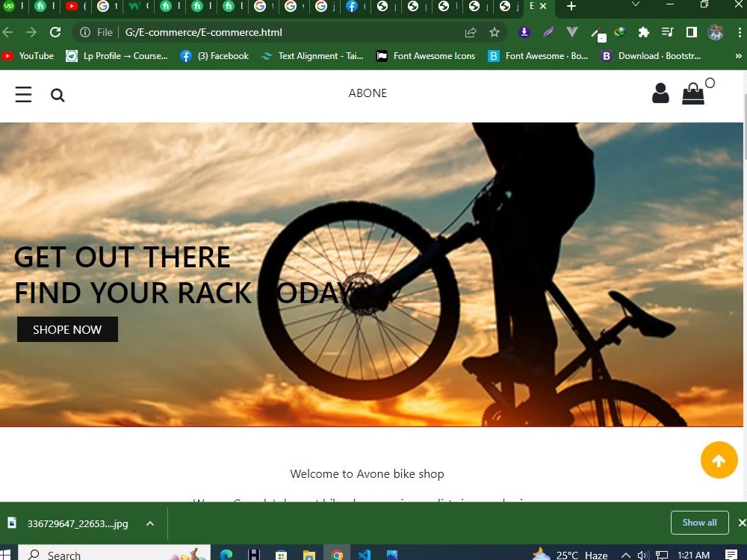Open the user account icon

[x=660, y=93]
